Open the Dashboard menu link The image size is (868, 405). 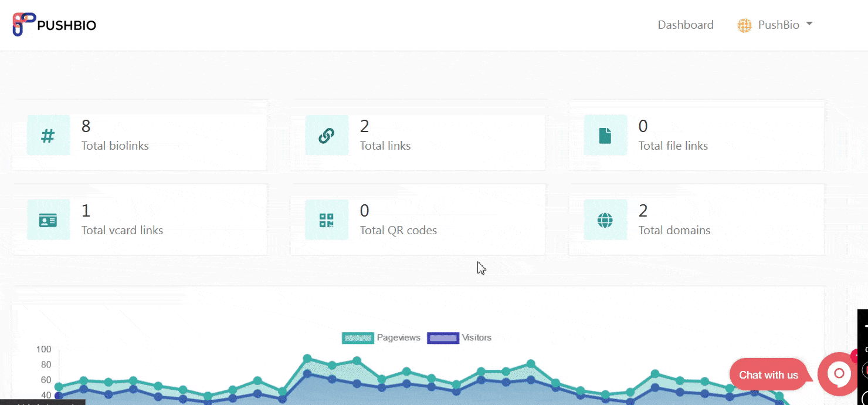[686, 25]
